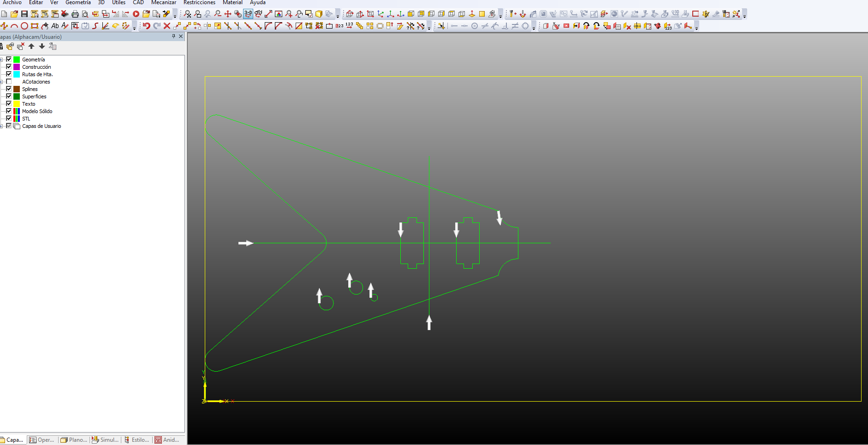Image resolution: width=868 pixels, height=445 pixels.
Task: Select the Ab text tool
Action: (x=55, y=26)
